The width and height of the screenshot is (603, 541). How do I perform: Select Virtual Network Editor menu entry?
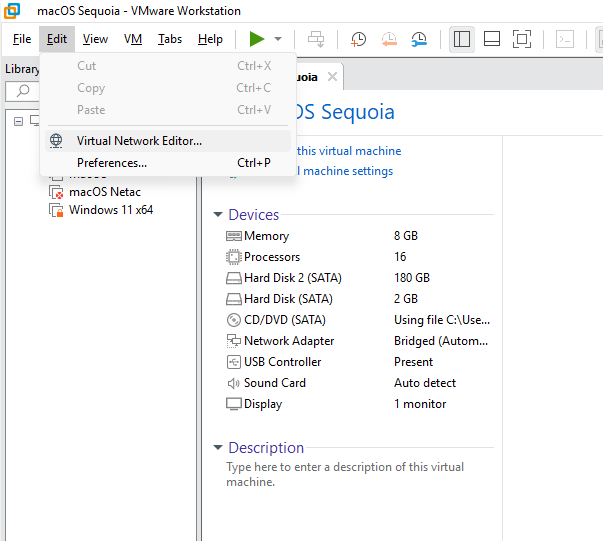pos(139,141)
